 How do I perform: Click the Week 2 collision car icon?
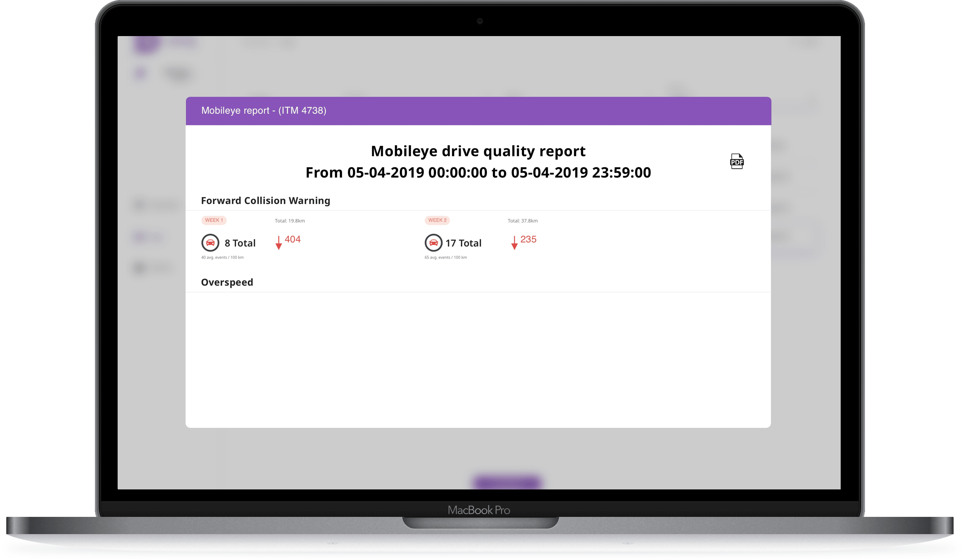[433, 243]
